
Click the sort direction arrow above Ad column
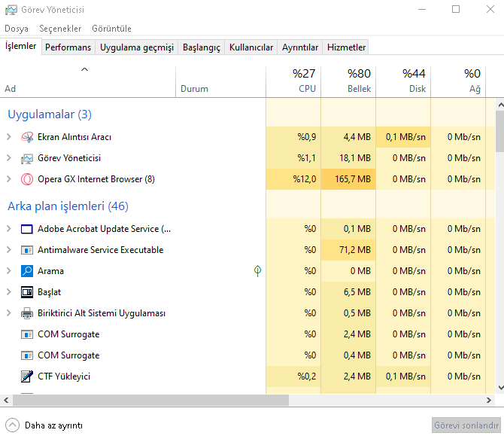point(84,69)
